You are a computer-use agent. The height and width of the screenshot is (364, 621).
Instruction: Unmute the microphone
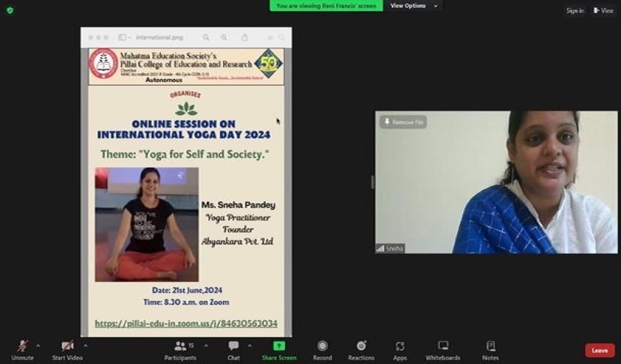point(22,350)
